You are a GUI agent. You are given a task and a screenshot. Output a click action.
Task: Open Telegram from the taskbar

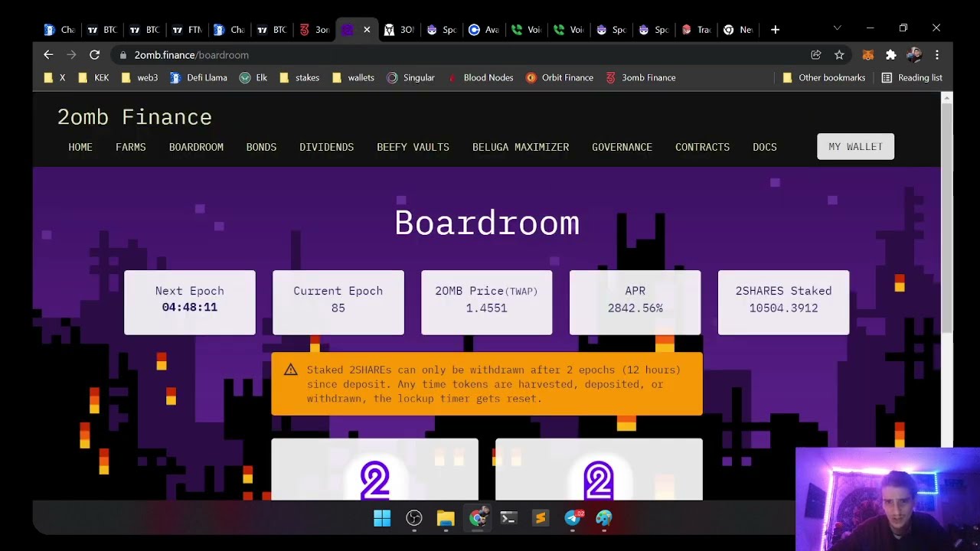(573, 518)
